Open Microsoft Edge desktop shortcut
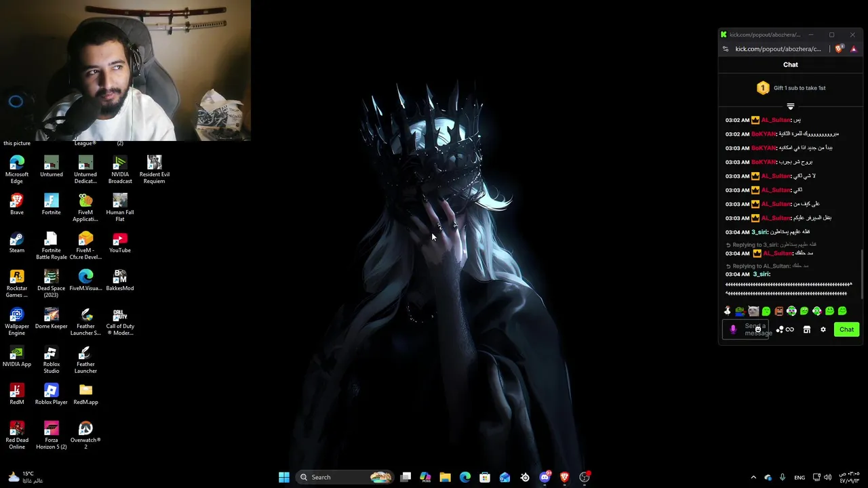 pos(17,169)
